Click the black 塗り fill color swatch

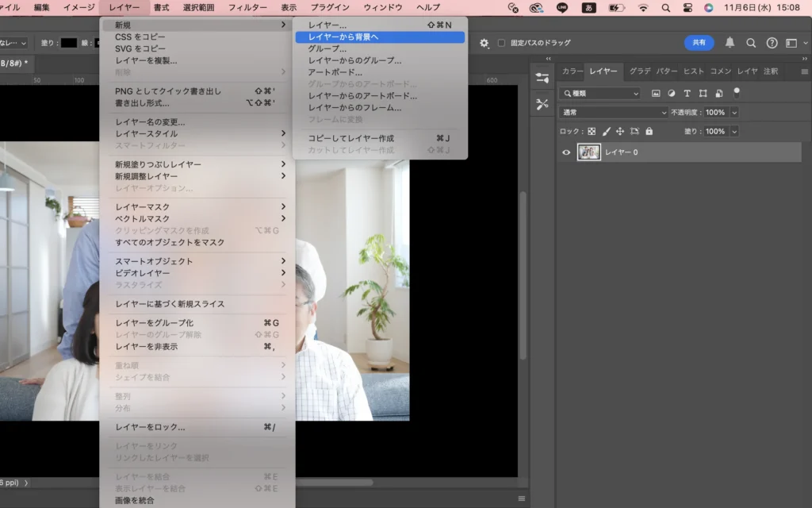pos(69,43)
